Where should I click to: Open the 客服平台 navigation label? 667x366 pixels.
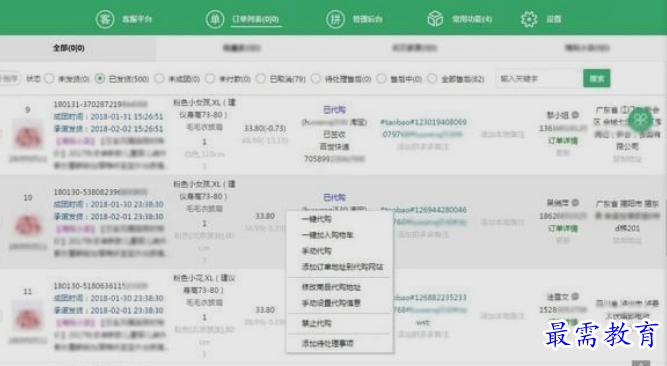click(x=137, y=19)
